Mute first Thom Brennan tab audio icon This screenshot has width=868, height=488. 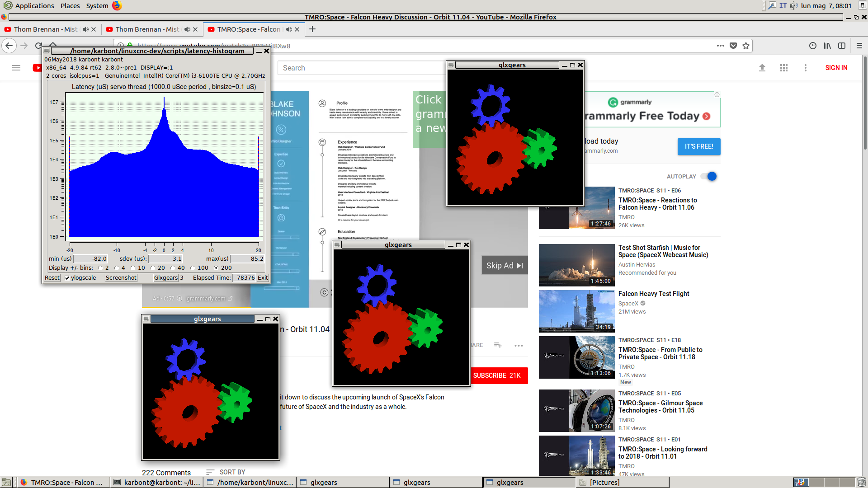(85, 29)
